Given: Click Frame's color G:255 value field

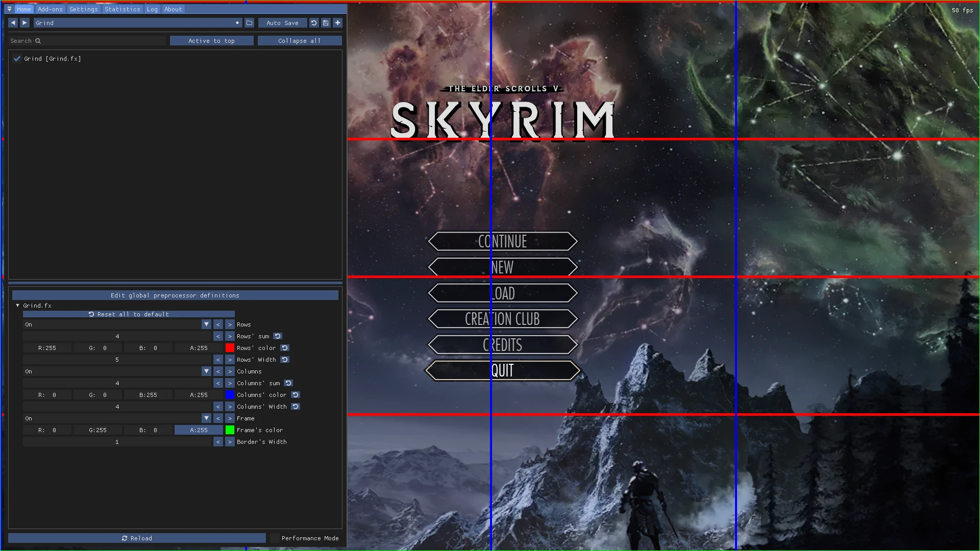Looking at the screenshot, I should [97, 430].
